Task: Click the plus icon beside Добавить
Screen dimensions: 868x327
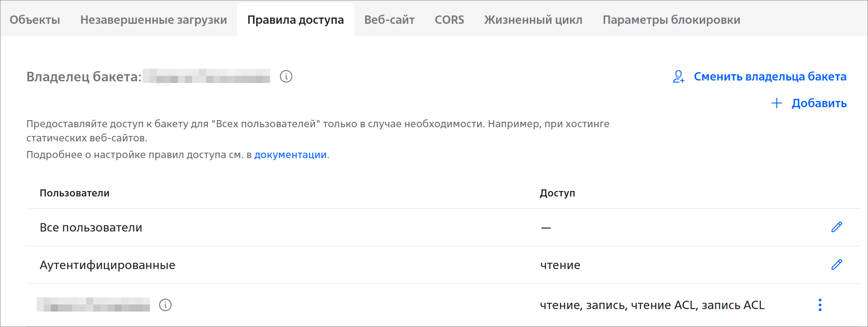Action: (777, 103)
